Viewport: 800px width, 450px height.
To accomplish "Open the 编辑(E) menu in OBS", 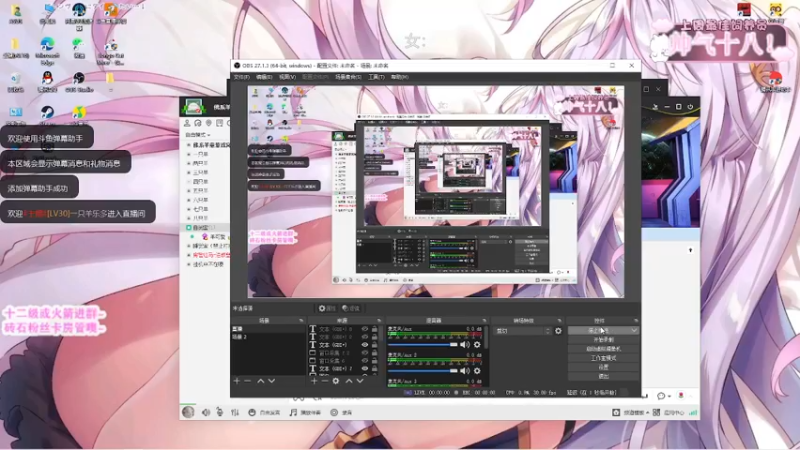I will click(264, 77).
